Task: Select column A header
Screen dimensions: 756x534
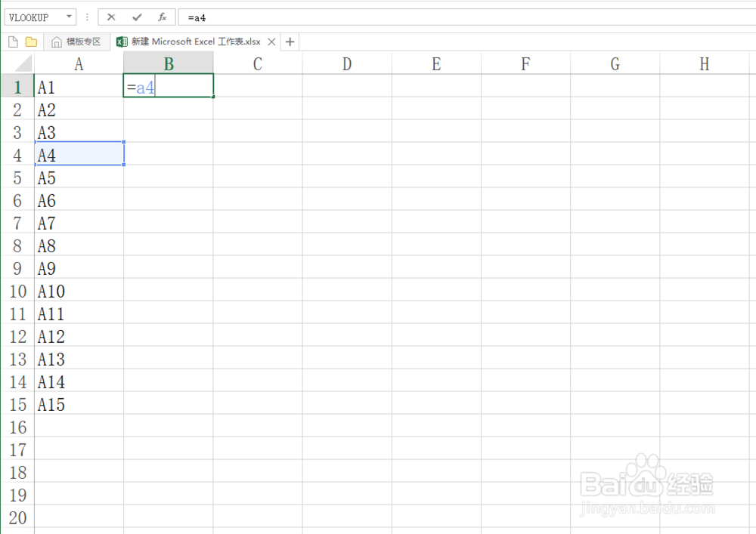Action: [x=79, y=63]
